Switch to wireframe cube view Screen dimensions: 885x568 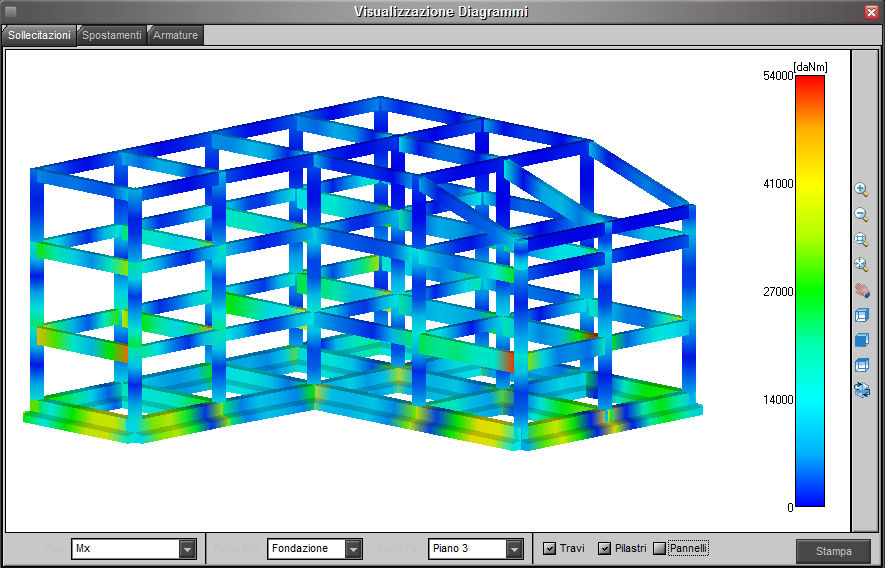click(861, 315)
